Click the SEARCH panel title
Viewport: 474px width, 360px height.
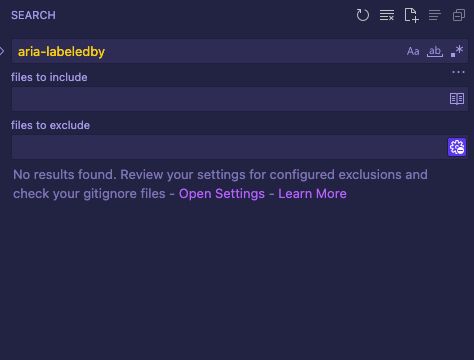33,15
